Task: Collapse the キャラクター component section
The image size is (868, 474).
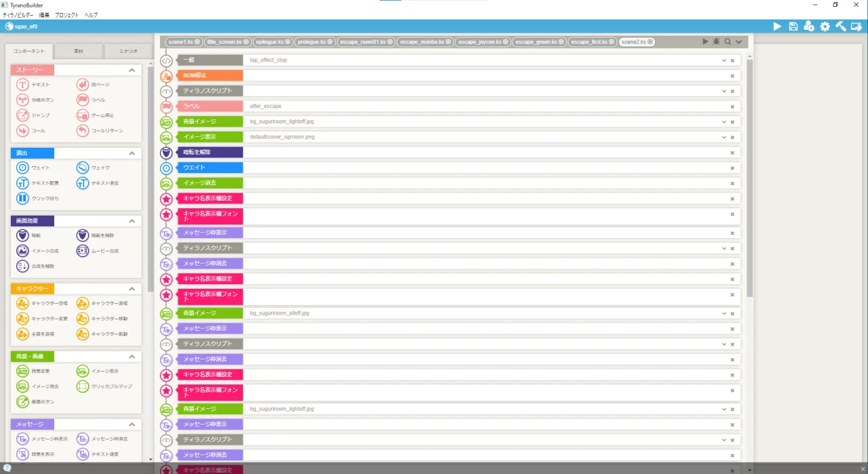Action: pyautogui.click(x=132, y=289)
